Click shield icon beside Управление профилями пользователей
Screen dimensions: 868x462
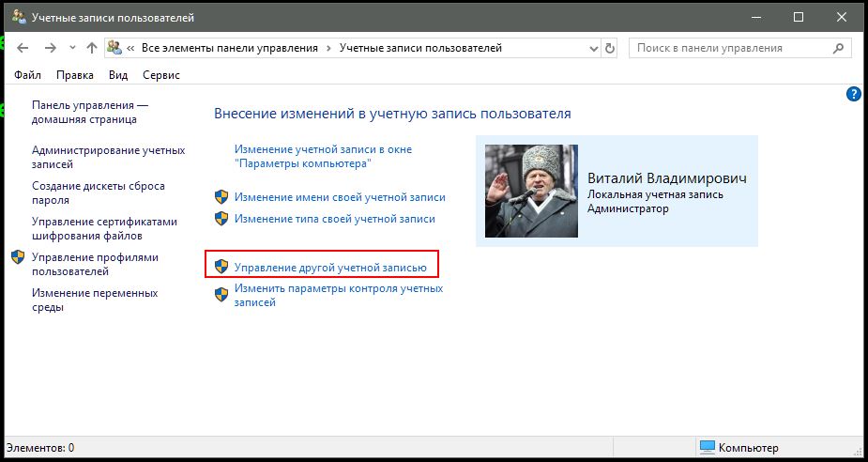18,257
